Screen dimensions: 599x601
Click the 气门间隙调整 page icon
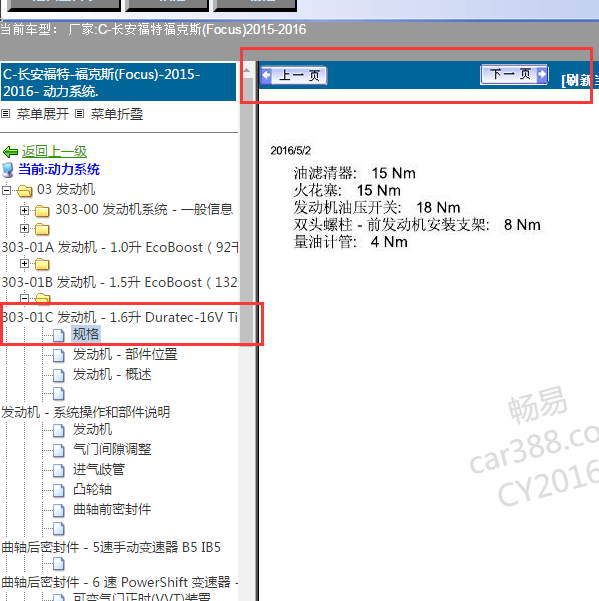coord(58,450)
